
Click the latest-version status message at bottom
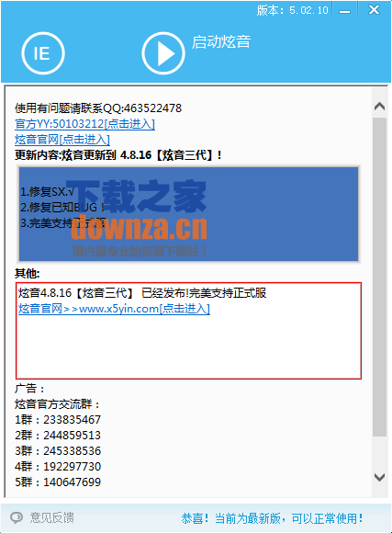tap(272, 518)
